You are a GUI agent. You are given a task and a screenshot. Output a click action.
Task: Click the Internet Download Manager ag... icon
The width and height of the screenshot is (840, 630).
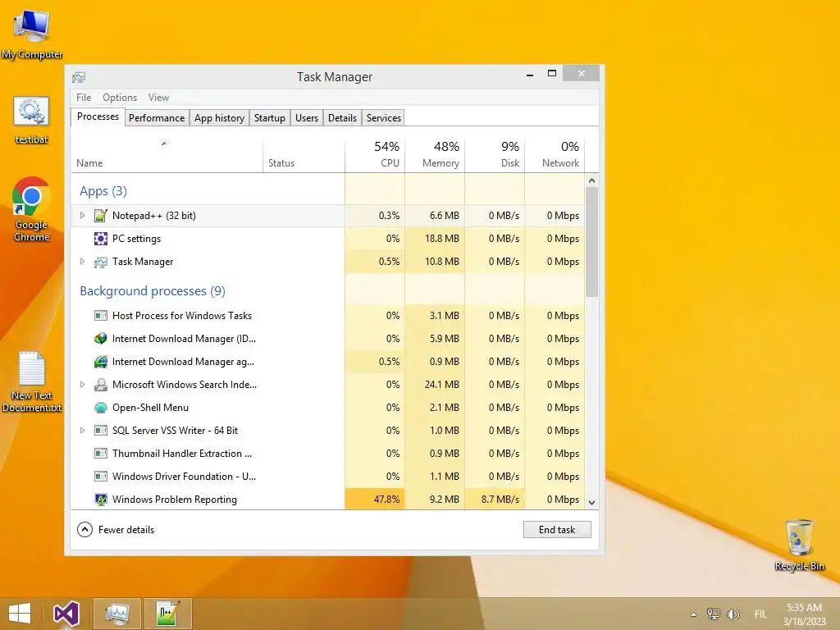[101, 362]
